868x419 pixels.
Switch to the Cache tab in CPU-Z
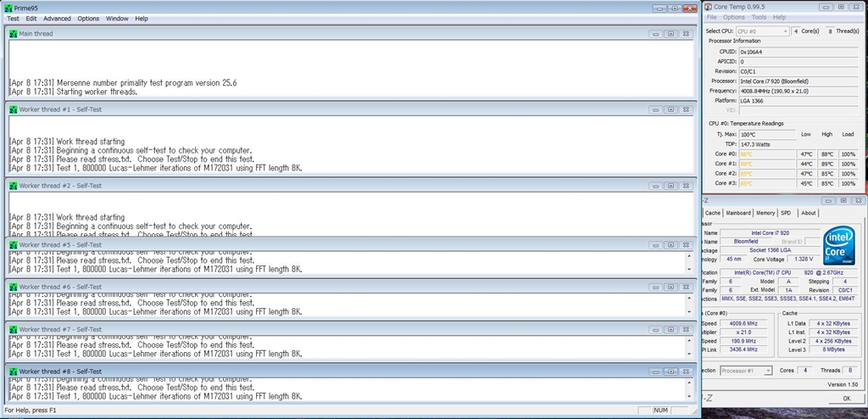coord(712,213)
